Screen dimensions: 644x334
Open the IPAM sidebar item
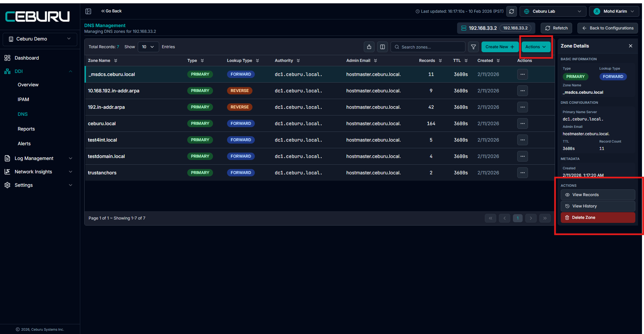click(23, 99)
